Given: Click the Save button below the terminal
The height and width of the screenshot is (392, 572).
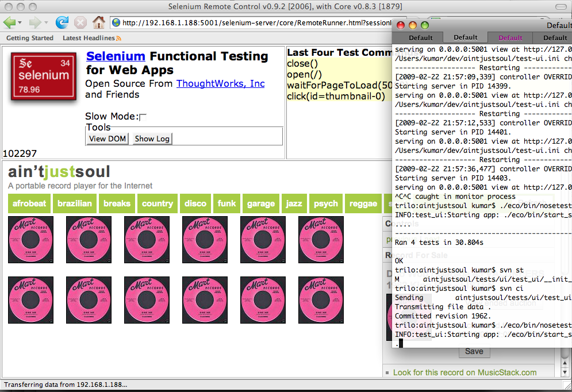Looking at the screenshot, I should click(474, 352).
